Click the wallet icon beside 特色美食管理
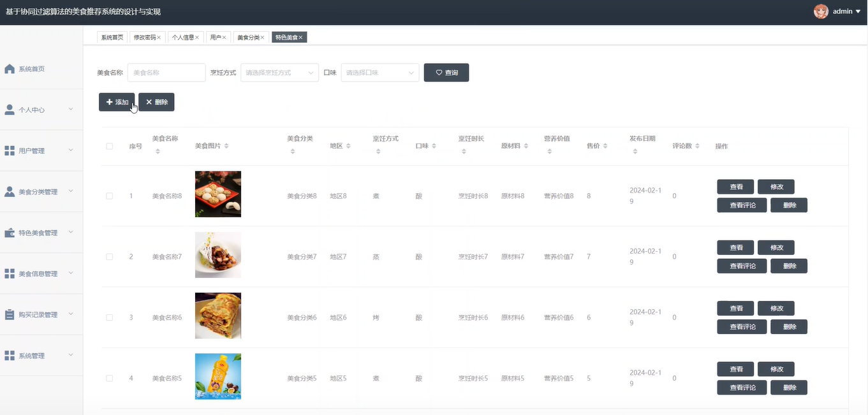The width and height of the screenshot is (868, 415). [10, 233]
